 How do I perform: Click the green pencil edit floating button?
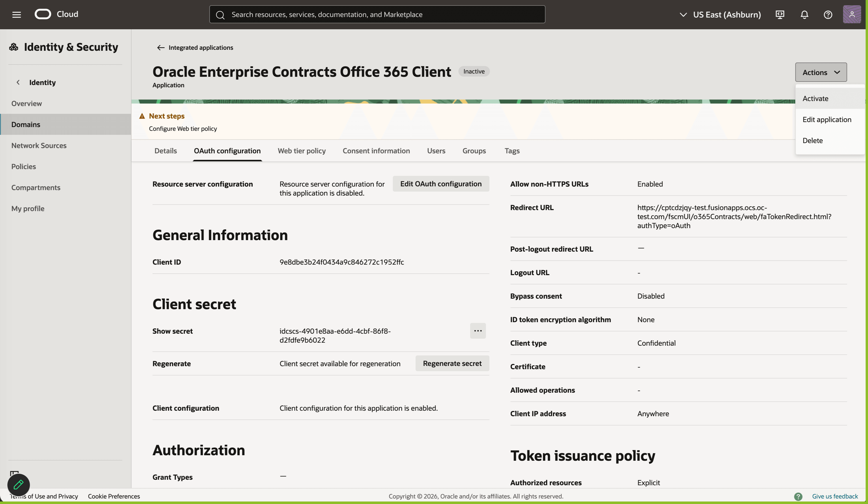click(x=19, y=485)
